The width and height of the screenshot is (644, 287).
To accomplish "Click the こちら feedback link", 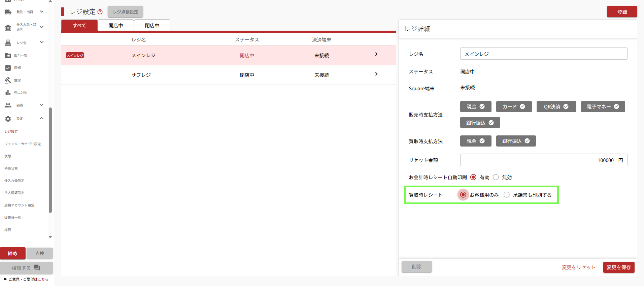I will point(43,279).
